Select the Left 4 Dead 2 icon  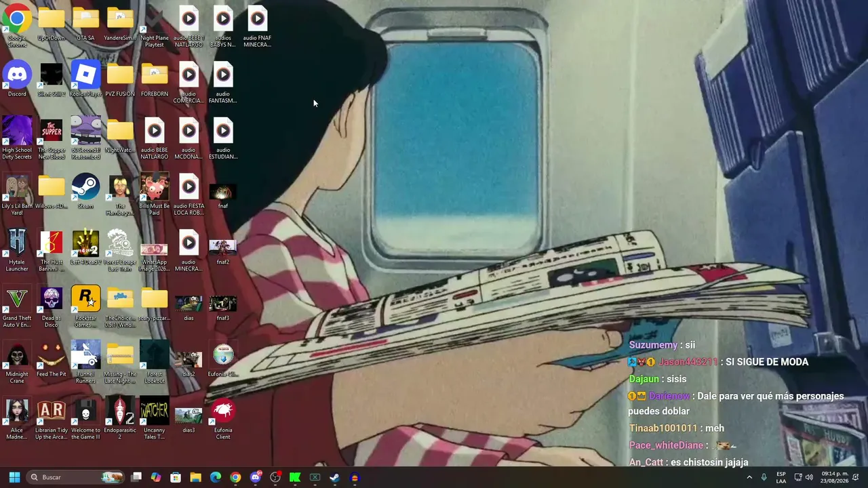point(85,247)
